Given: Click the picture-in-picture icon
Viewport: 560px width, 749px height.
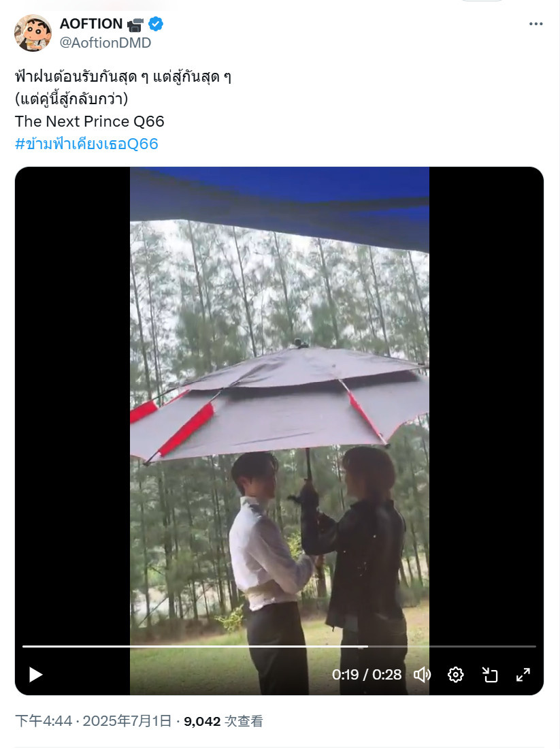Looking at the screenshot, I should pyautogui.click(x=490, y=675).
